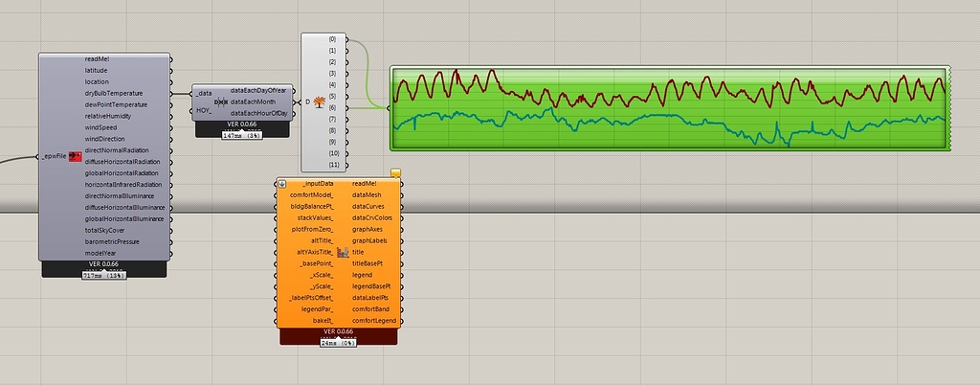
Task: Click the {6} branch output
Action: [x=332, y=107]
